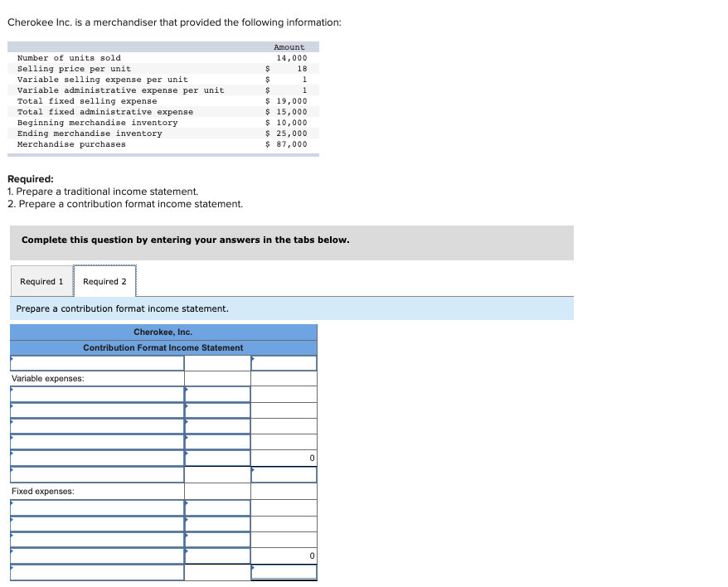Click third amount field under Variable expenses
This screenshot has width=728, height=587.
[x=217, y=426]
